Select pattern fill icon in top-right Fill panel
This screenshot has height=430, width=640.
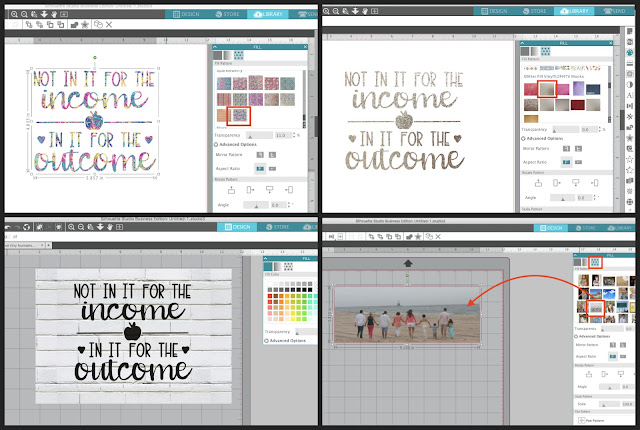coord(545,51)
